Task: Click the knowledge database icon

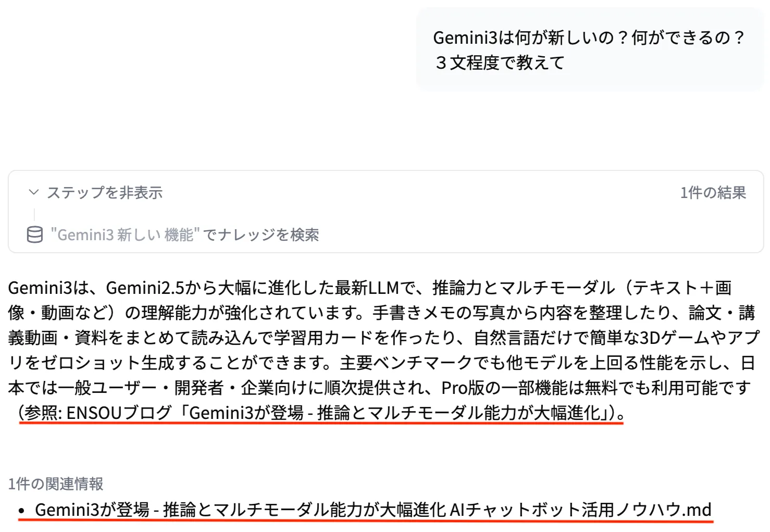Action: coord(33,235)
